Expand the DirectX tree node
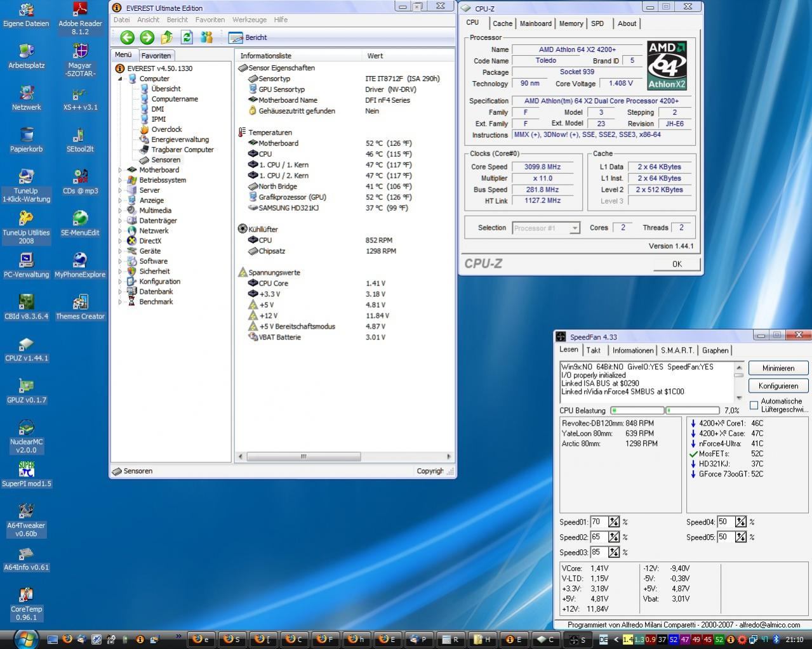Screen dimensions: 812x649 pos(120,241)
